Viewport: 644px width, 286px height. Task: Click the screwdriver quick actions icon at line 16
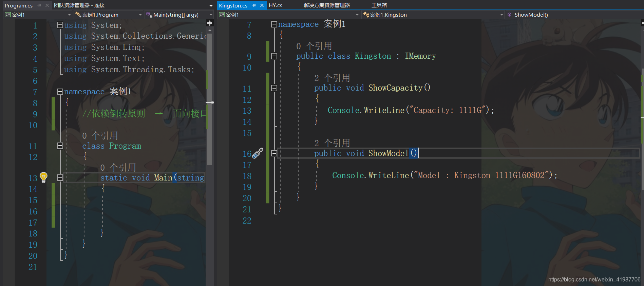(258, 153)
